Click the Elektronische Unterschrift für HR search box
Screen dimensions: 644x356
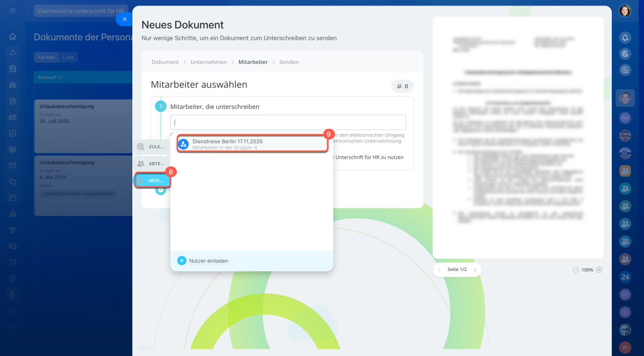(80, 11)
